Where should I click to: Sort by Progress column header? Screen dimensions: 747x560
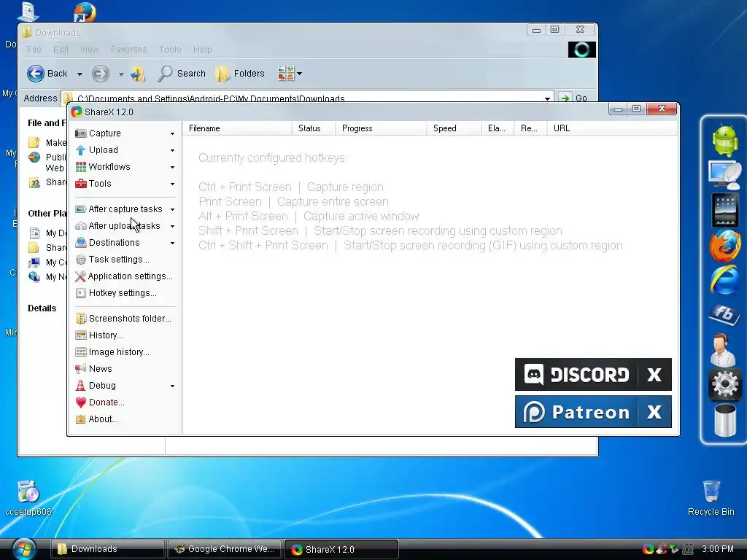point(381,128)
